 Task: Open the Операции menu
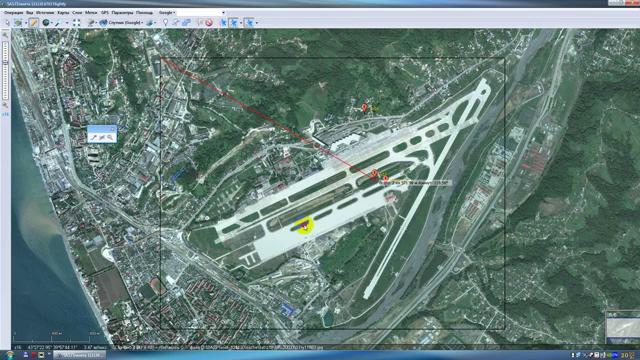pos(13,13)
